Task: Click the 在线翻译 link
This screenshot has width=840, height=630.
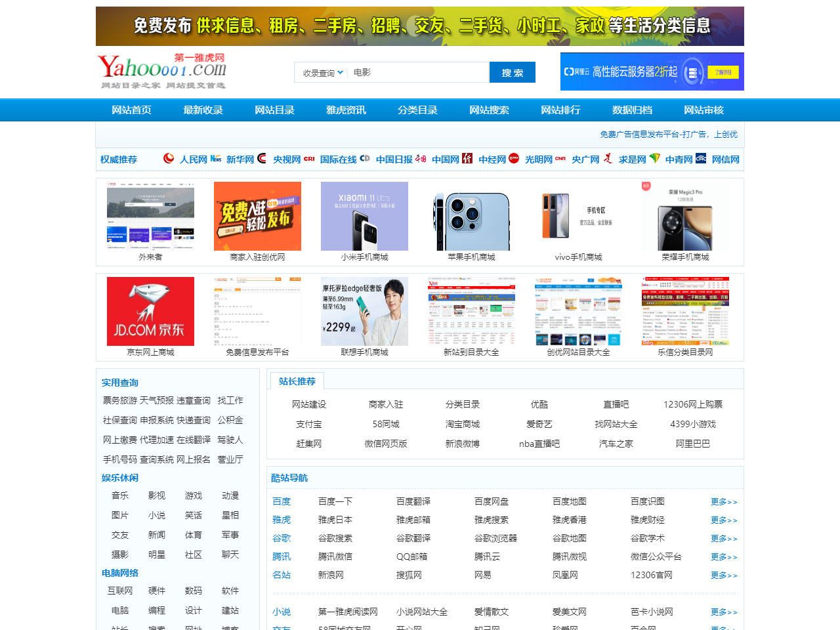Action: [194, 440]
